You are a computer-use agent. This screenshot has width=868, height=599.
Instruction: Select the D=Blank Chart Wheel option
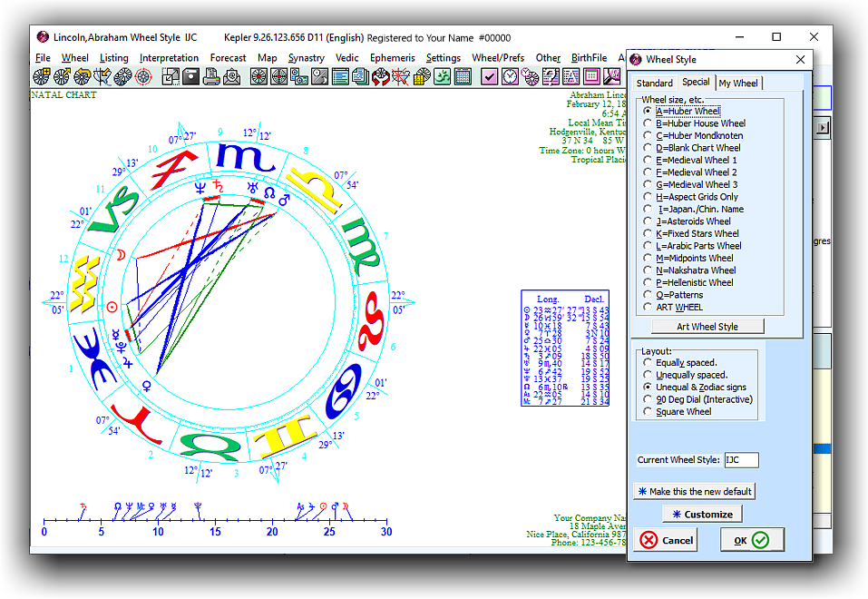647,148
